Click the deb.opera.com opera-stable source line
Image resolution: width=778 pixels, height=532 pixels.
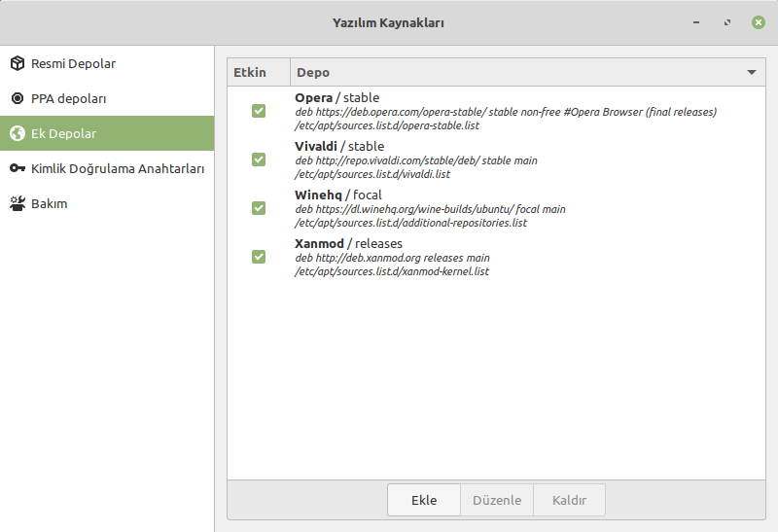pyautogui.click(x=506, y=112)
